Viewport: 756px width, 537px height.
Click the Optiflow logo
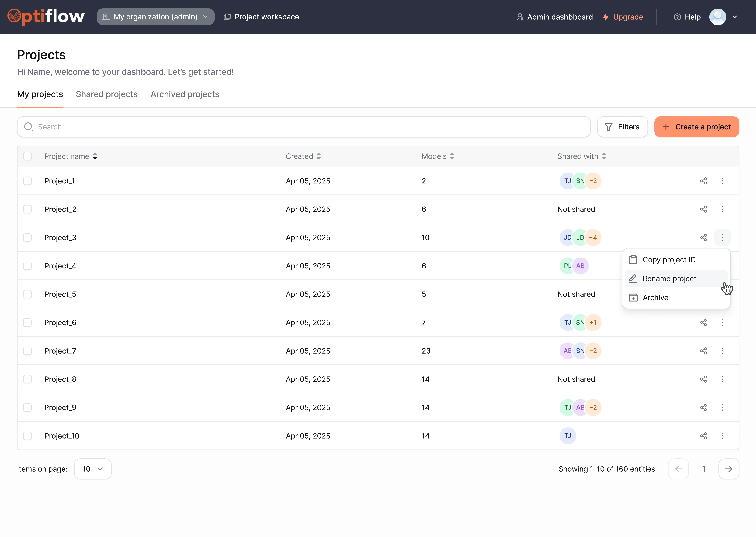46,17
